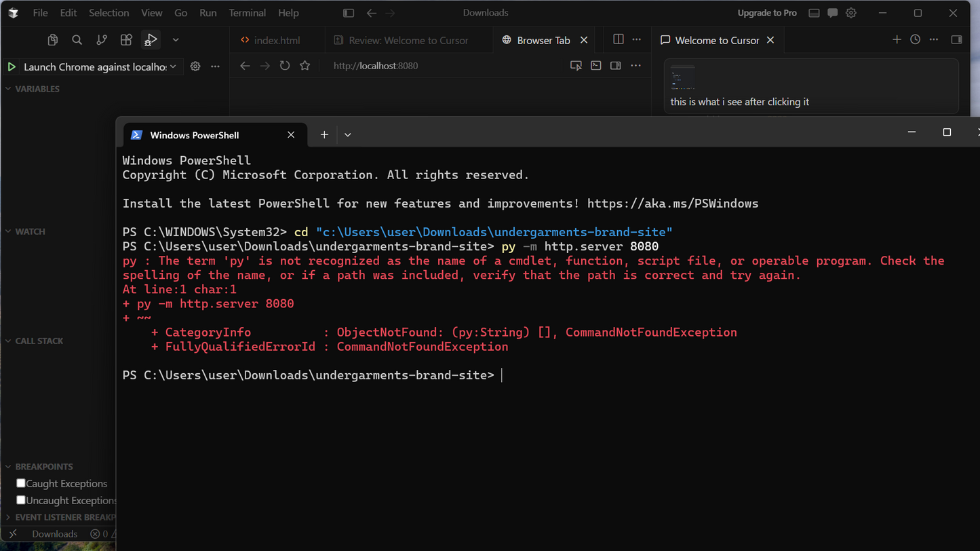Viewport: 980px width, 551px height.
Task: Go back in the embedded browser
Action: [246, 66]
